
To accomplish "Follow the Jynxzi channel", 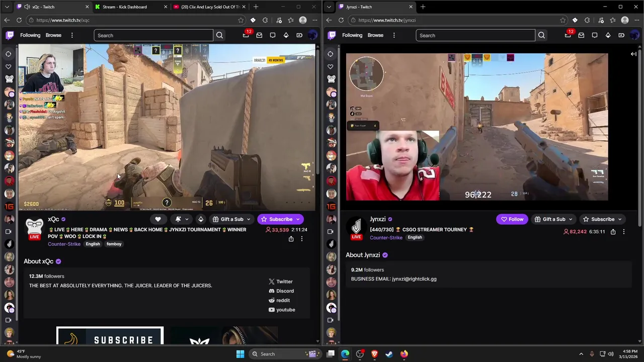I will coord(512,219).
